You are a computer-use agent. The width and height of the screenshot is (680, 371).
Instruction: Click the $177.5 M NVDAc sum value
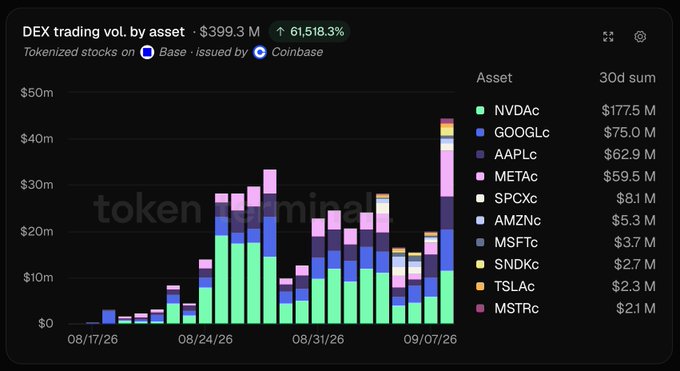pyautogui.click(x=628, y=110)
